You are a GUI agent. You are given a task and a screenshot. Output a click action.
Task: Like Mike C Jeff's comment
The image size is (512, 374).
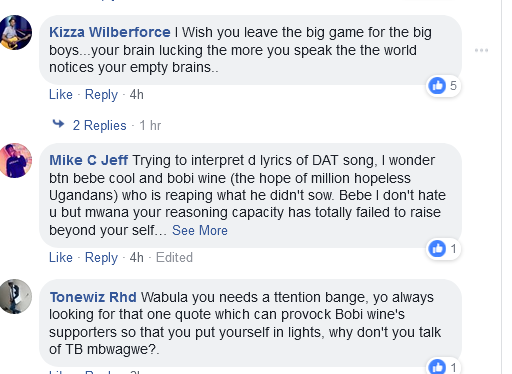tap(61, 258)
